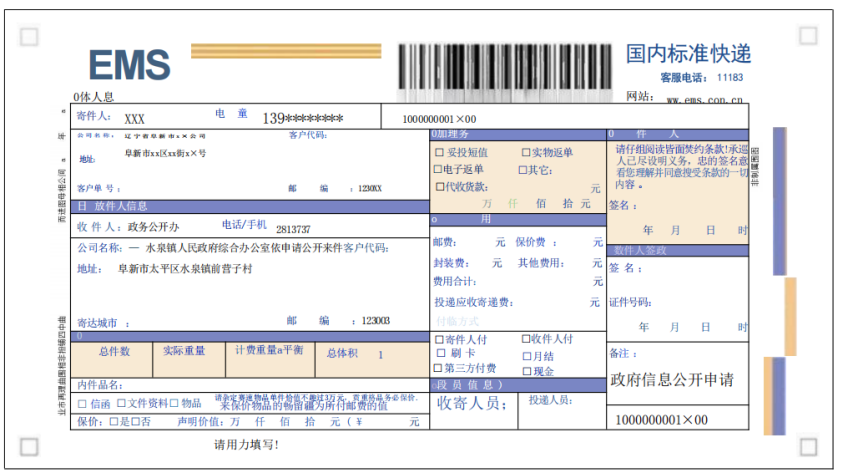Select the 收件人付 payment checkbox
Viewport: 854px width, 473px height.
[526, 339]
